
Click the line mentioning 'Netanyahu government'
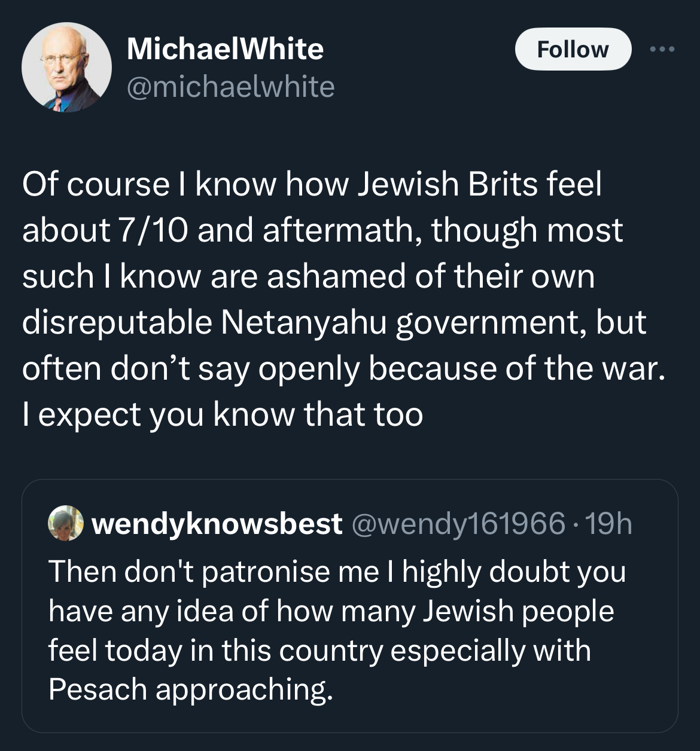point(334,322)
